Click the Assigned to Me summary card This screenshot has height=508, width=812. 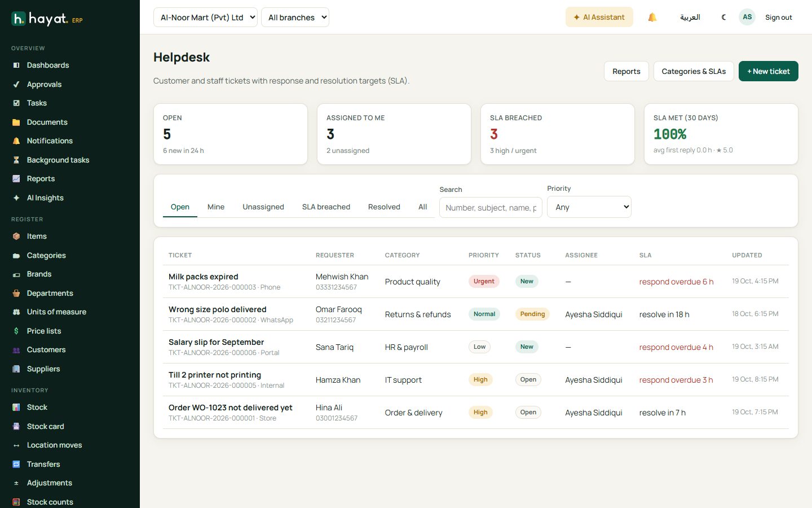click(x=394, y=134)
